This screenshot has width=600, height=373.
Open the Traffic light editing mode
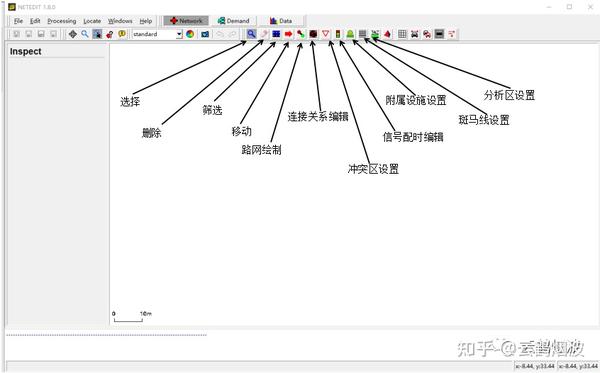[x=338, y=34]
